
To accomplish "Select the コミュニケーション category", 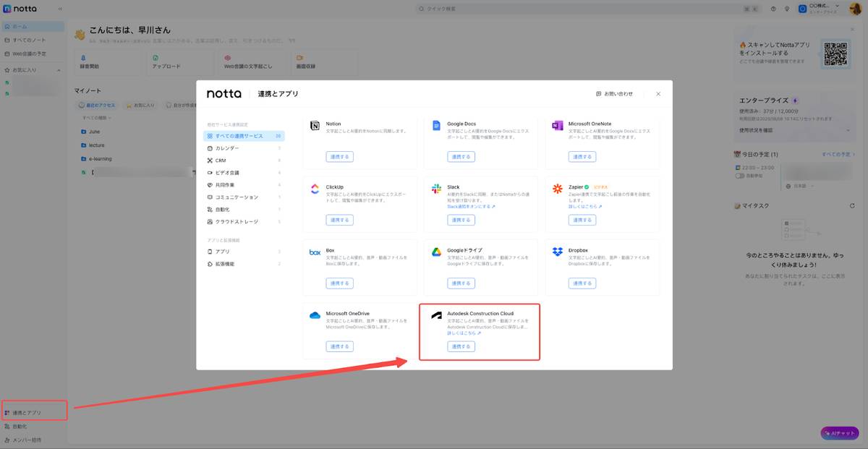I will [x=244, y=197].
